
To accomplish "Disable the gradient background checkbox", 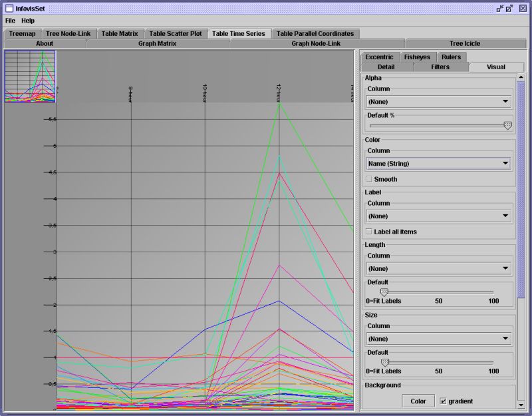I will 443,401.
